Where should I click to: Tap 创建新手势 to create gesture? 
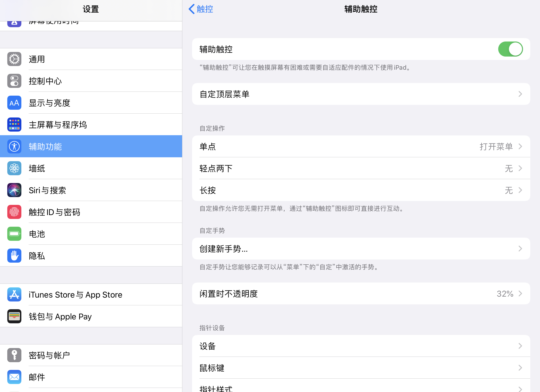361,249
